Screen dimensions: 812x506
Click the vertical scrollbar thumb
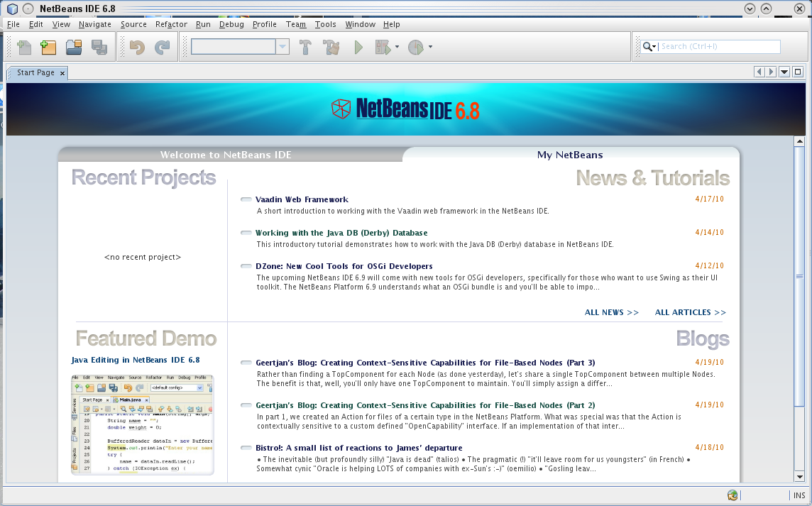[x=799, y=277]
